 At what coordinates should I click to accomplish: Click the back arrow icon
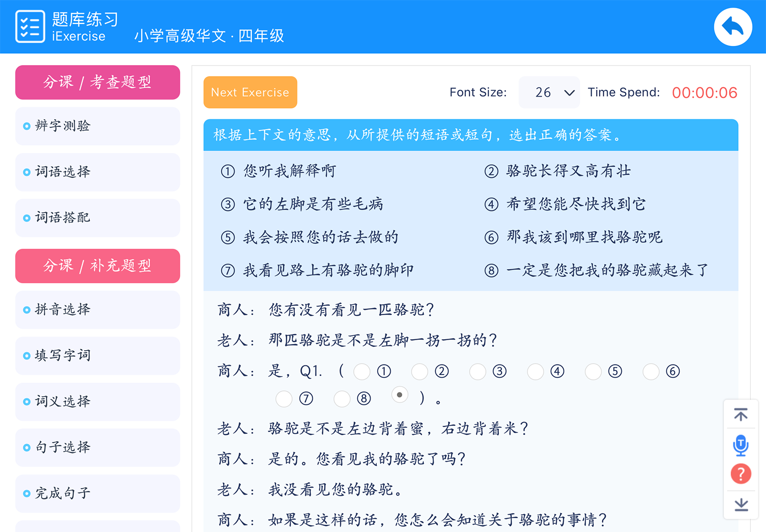pyautogui.click(x=733, y=27)
